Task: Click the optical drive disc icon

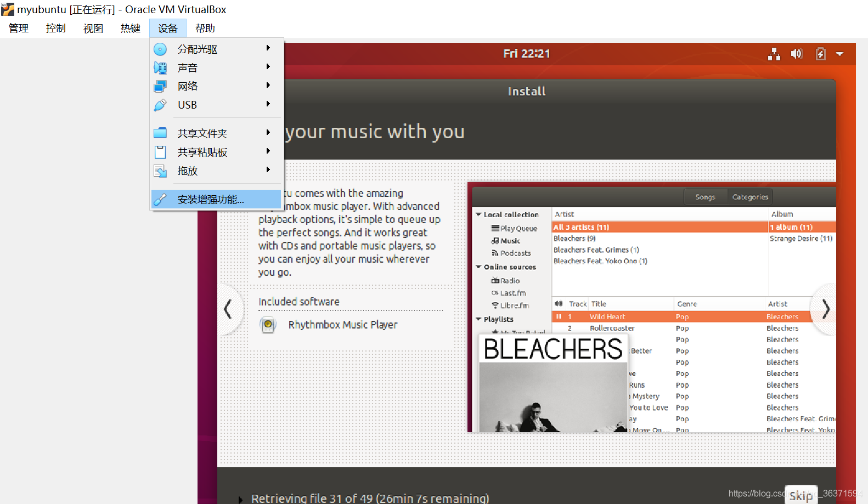Action: coord(160,49)
